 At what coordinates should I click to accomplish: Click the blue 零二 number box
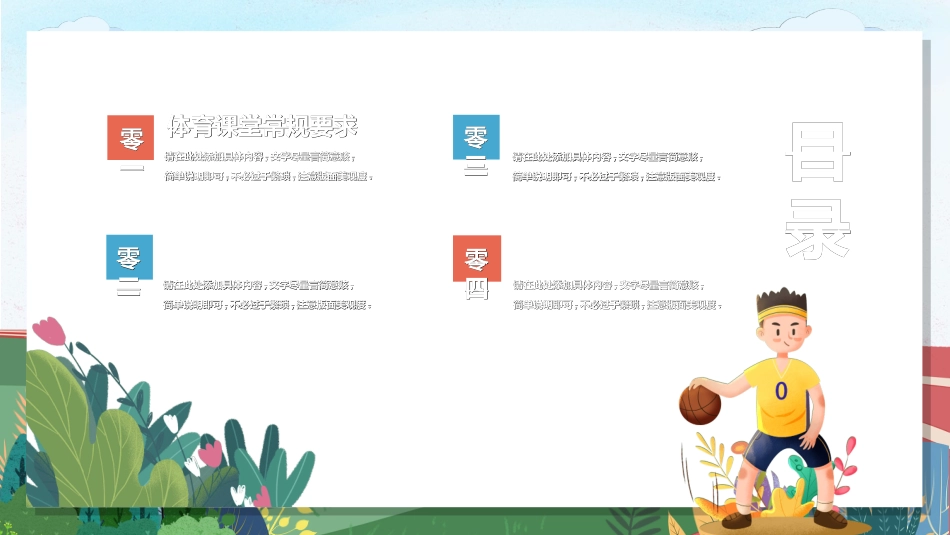129,257
